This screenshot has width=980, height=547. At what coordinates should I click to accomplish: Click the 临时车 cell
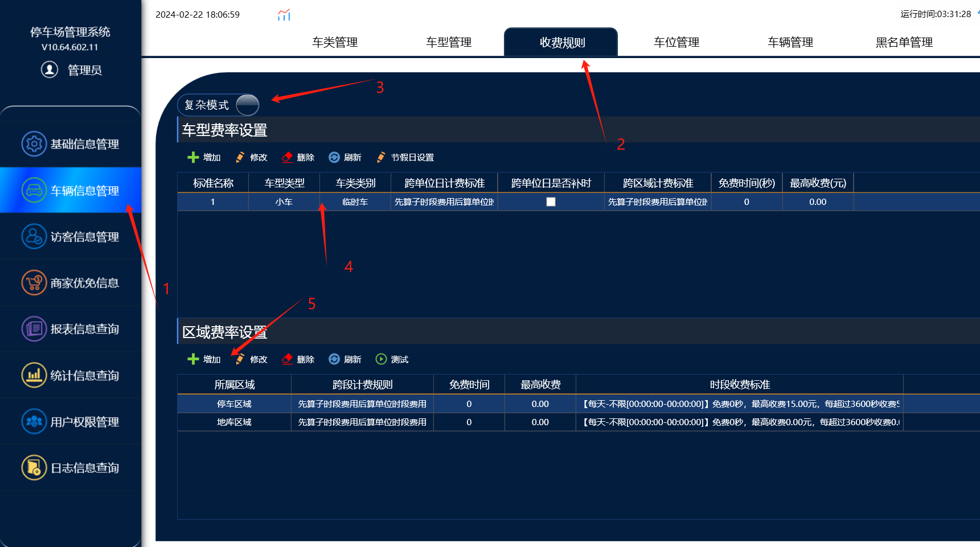(x=355, y=201)
